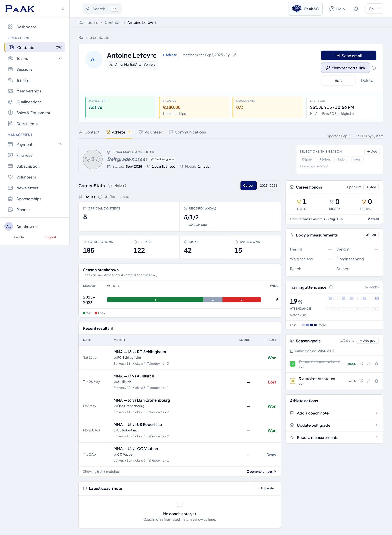The height and width of the screenshot is (535, 392).
Task: Open the EN language dropdown
Action: coord(374,9)
